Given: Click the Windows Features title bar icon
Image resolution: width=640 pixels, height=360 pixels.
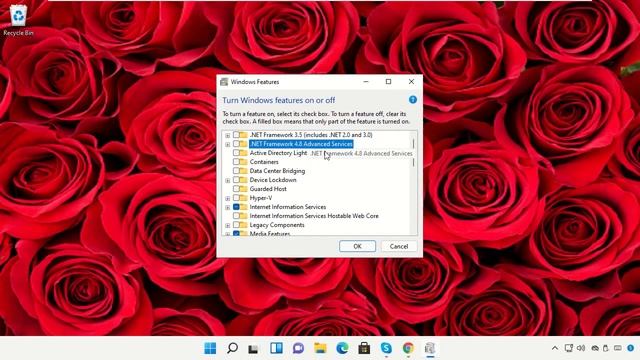Looking at the screenshot, I should [224, 82].
